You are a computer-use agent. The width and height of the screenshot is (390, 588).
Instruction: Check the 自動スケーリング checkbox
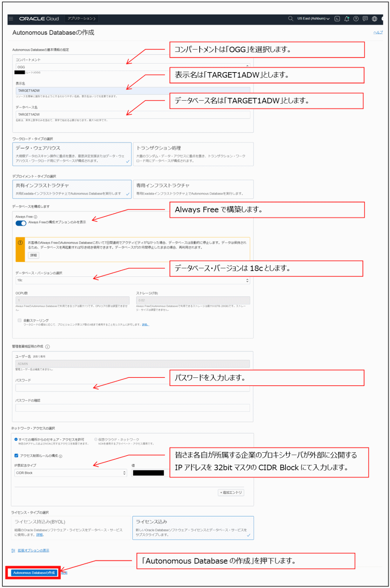(x=19, y=320)
